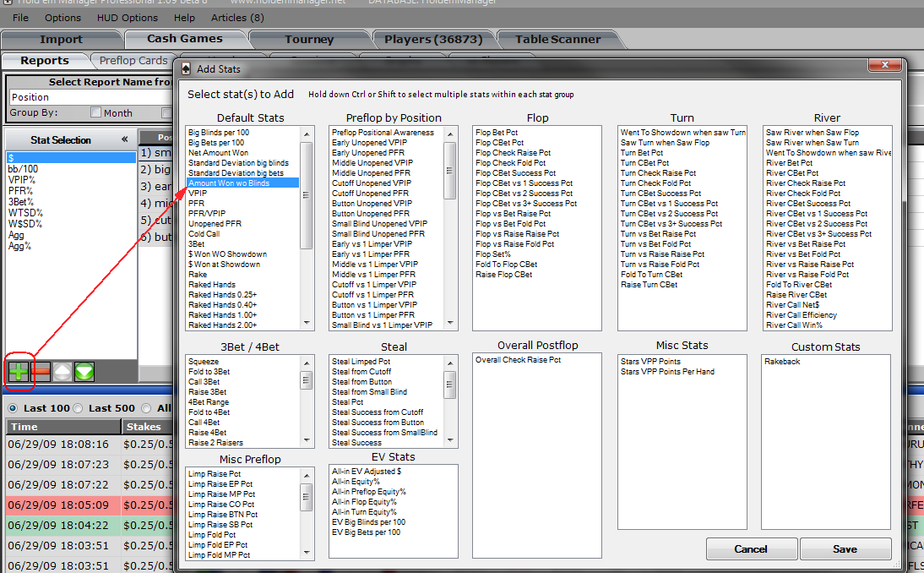The height and width of the screenshot is (573, 924).
Task: Select the Last 500 radio button
Action: 78,408
